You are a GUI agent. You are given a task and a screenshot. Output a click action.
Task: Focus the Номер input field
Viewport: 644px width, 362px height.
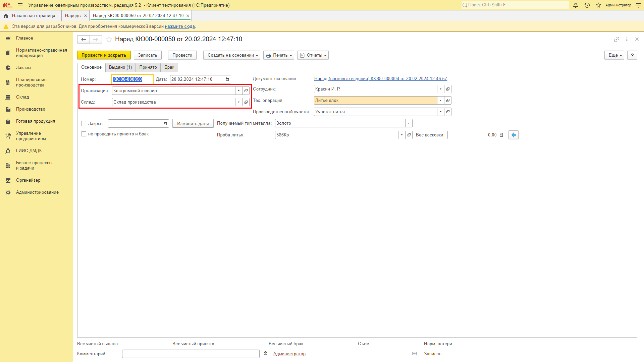pyautogui.click(x=132, y=79)
